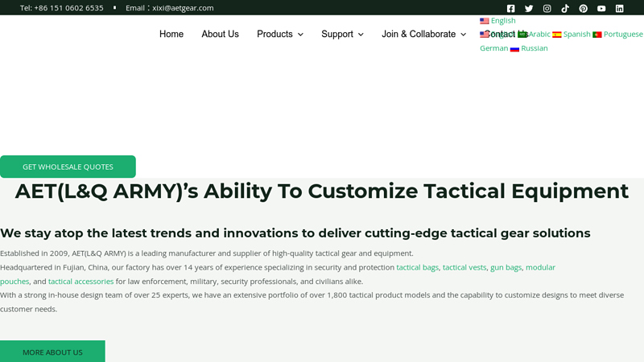Viewport: 644px width, 362px height.
Task: Follow the tactical vests link
Action: tap(464, 267)
